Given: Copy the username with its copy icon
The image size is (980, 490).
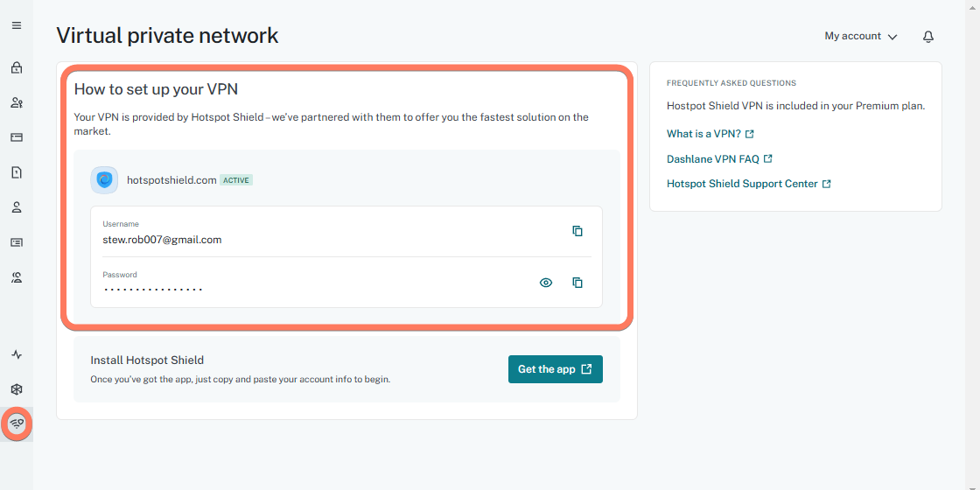Looking at the screenshot, I should tap(577, 231).
